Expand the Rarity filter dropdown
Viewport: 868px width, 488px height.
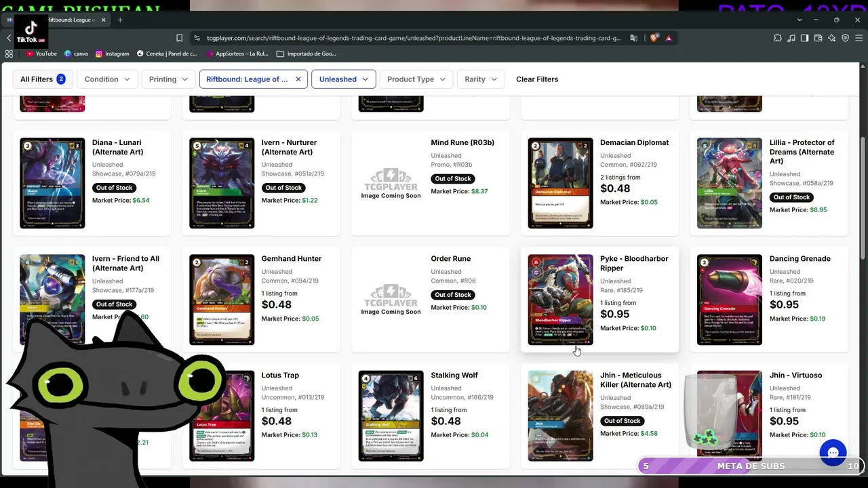coord(481,79)
